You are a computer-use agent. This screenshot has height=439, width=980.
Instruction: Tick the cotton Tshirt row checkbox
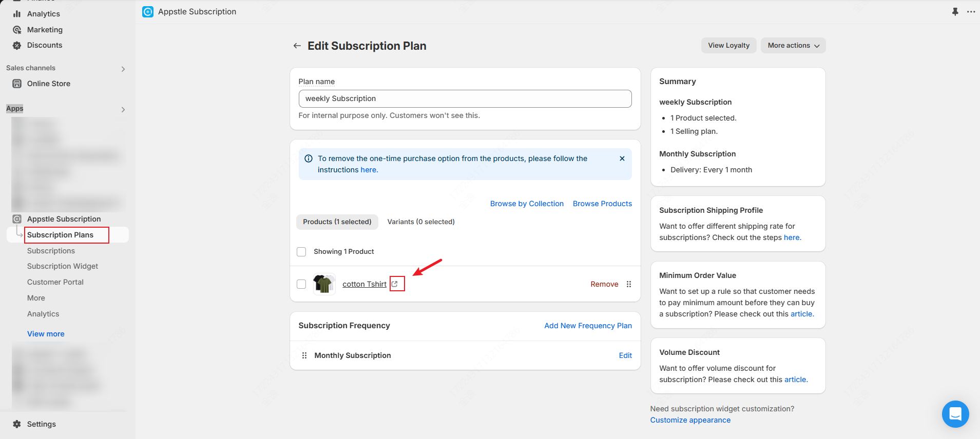301,284
